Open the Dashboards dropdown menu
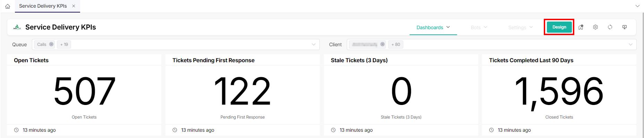644x138 pixels. [x=433, y=27]
